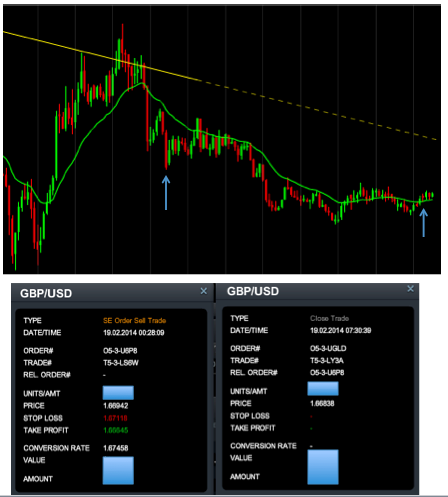Click the 'GBP/USD' title of the Close Trade panel
Image resolution: width=448 pixels, height=497 pixels.
click(x=253, y=291)
